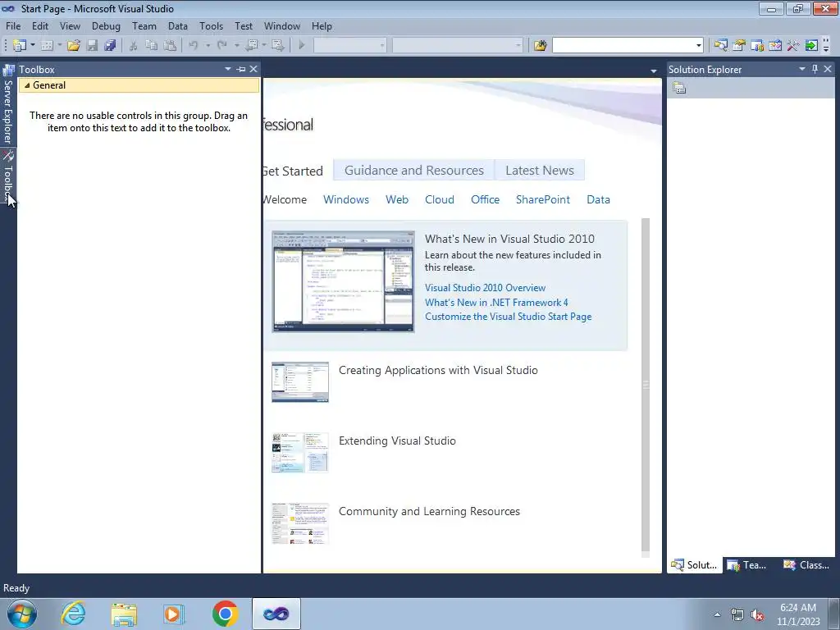Viewport: 840px width, 630px height.
Task: Open Visual Studio 2010 Overview link
Action: click(x=486, y=288)
